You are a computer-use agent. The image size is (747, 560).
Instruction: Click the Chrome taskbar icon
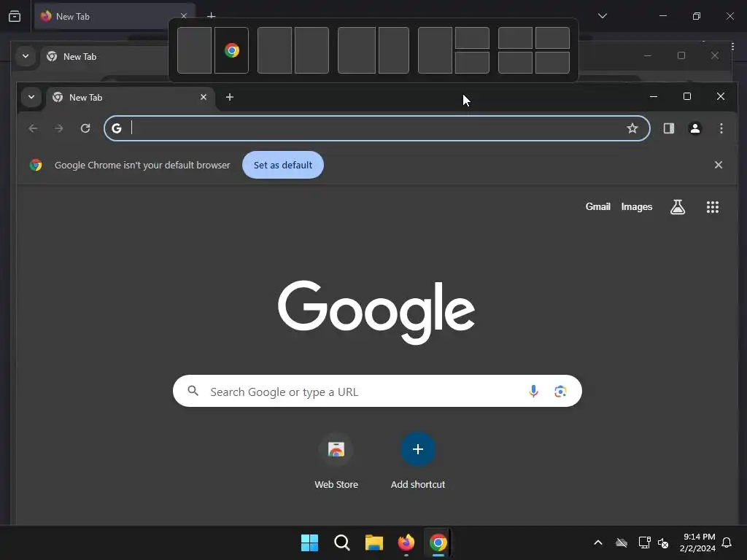pyautogui.click(x=438, y=542)
